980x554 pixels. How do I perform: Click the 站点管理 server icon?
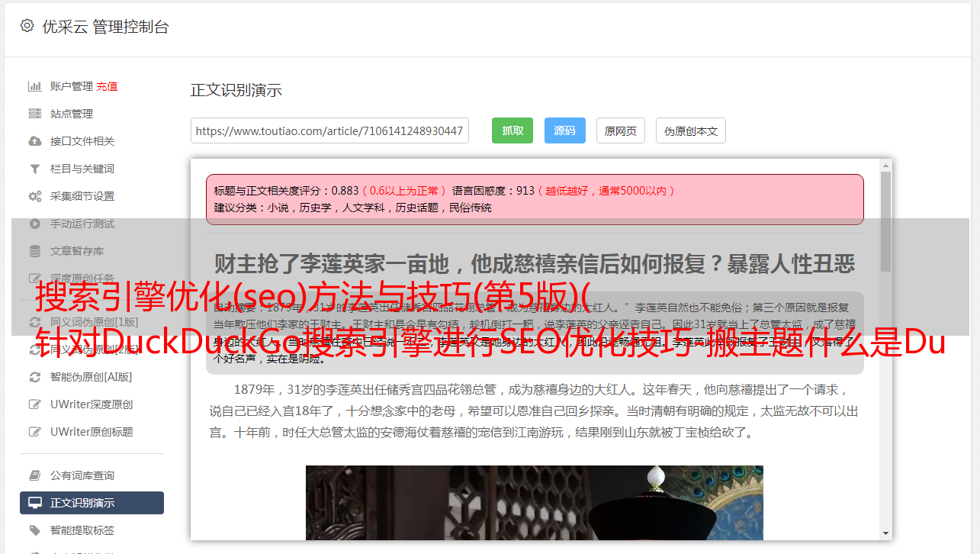pyautogui.click(x=34, y=114)
